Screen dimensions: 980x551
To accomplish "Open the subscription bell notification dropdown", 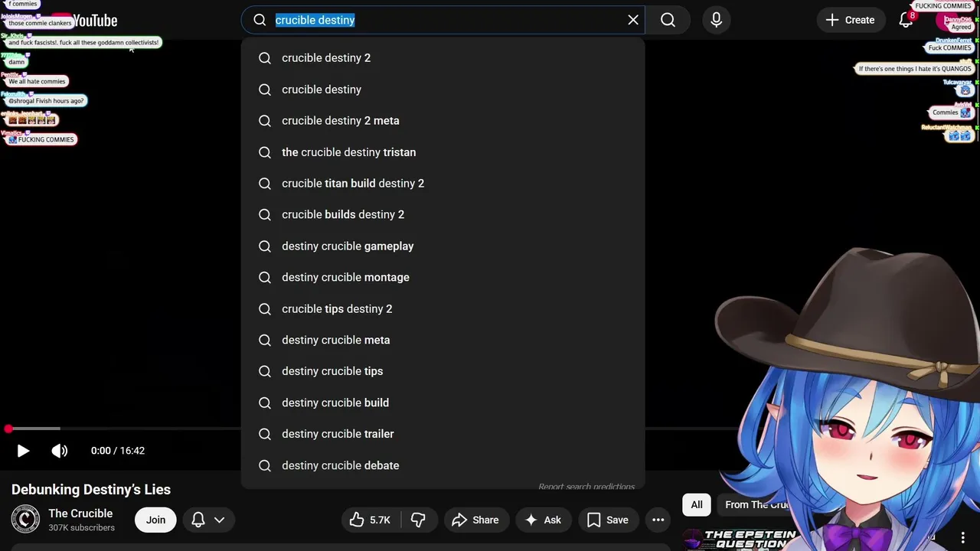I will tap(208, 520).
